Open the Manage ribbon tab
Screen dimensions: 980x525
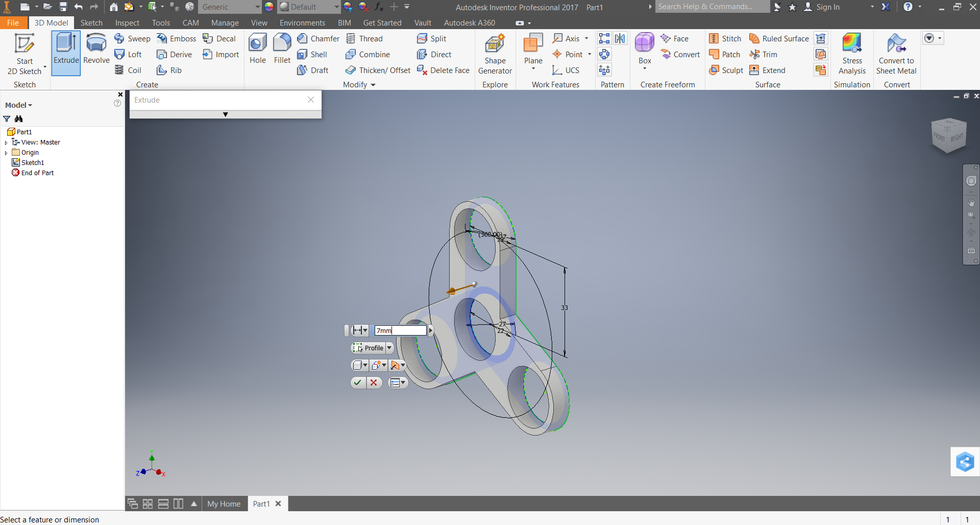coord(225,22)
